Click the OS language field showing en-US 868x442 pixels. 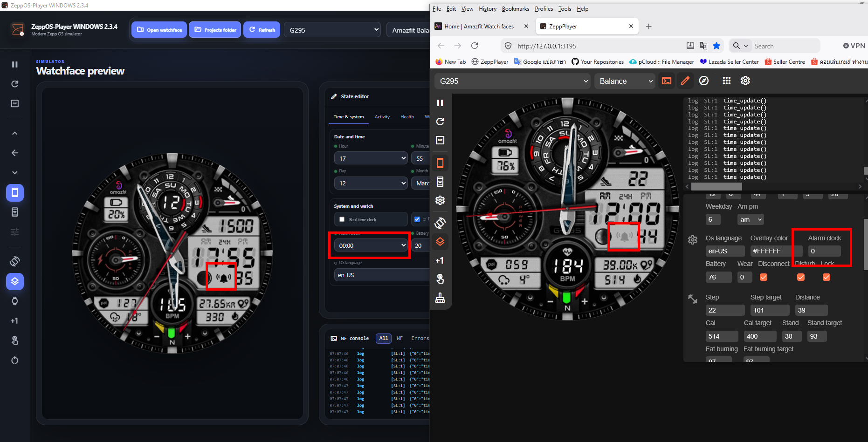(x=382, y=275)
